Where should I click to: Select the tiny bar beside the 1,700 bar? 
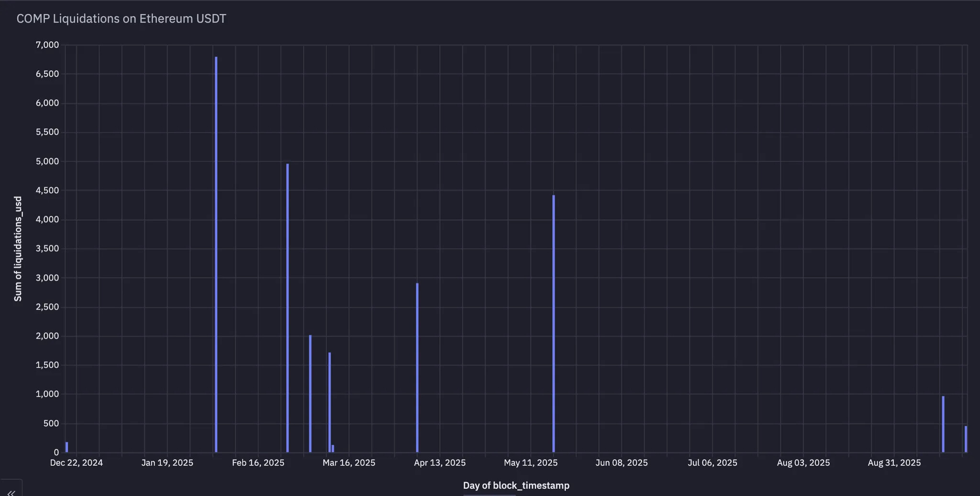tap(333, 449)
